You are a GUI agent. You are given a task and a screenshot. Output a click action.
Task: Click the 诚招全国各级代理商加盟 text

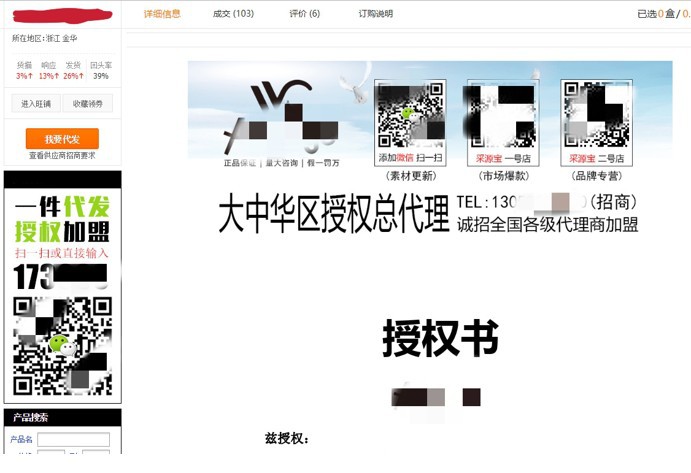547,224
